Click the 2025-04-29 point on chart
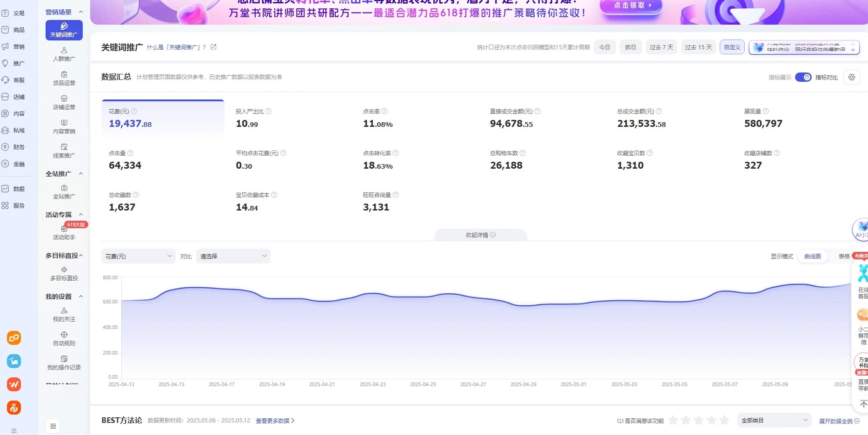This screenshot has width=868, height=435. 523,305
